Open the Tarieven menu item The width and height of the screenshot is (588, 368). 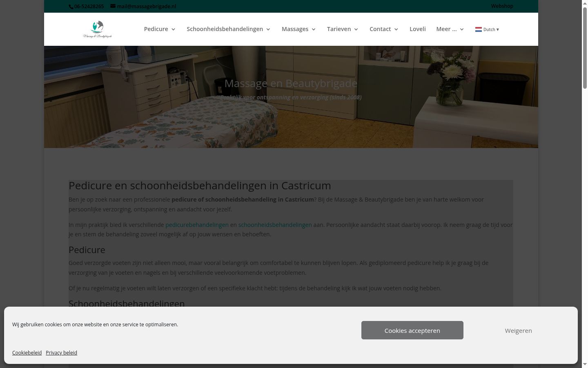(339, 29)
